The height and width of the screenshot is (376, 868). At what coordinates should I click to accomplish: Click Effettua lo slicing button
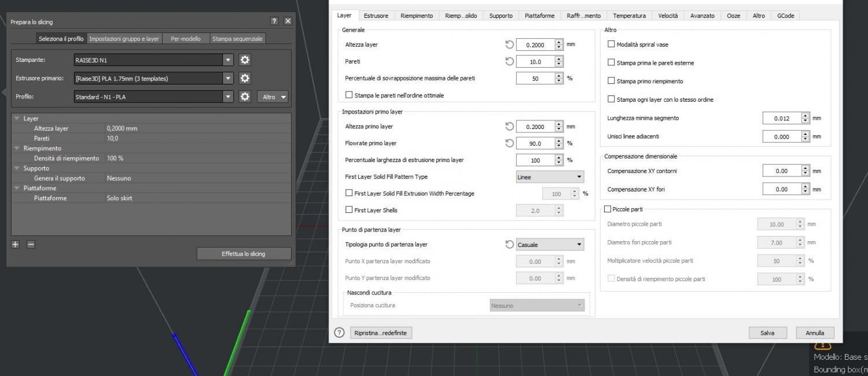pos(243,254)
